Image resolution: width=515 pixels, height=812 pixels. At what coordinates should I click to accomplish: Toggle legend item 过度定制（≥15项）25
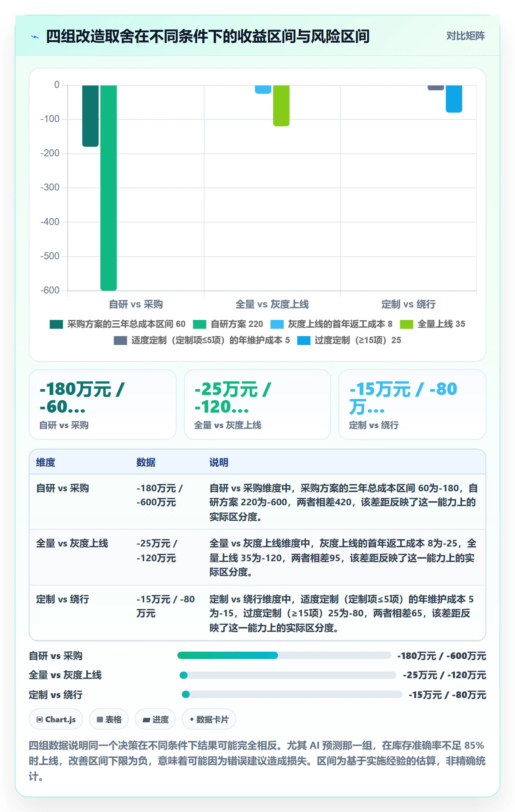pos(349,340)
